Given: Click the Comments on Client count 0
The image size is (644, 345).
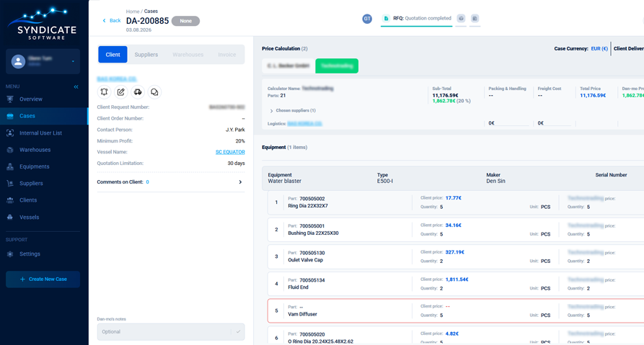Looking at the screenshot, I should 147,182.
